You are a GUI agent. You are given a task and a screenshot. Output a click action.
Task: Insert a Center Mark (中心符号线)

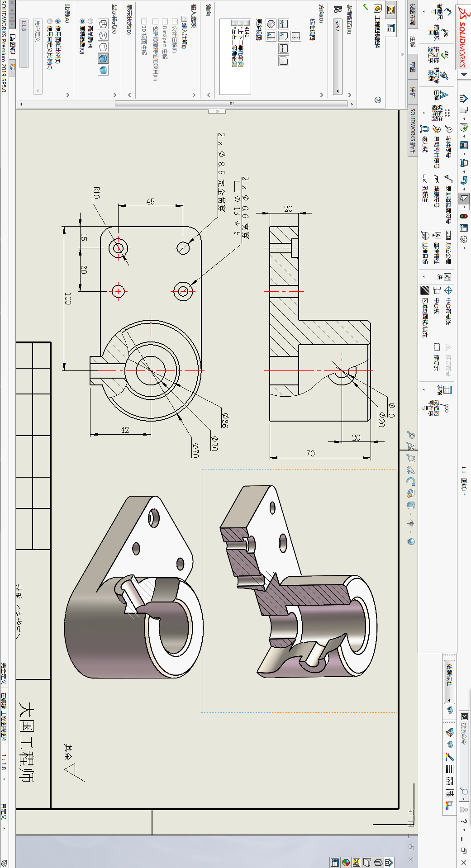click(448, 305)
